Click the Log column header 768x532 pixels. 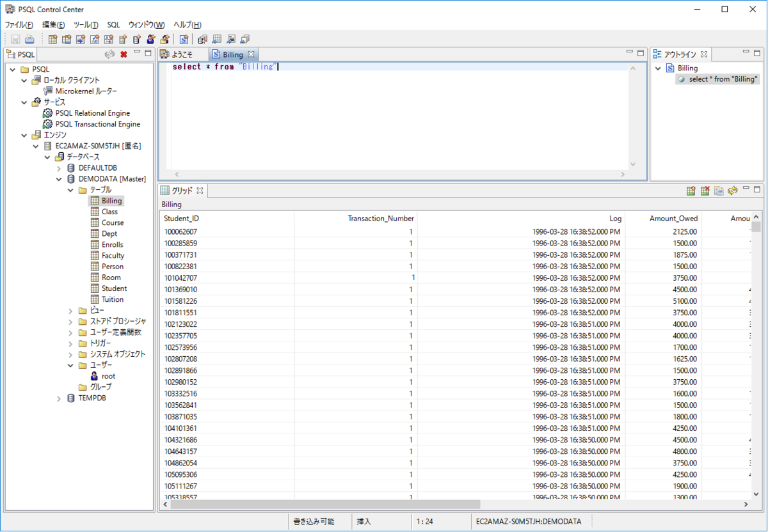point(521,218)
